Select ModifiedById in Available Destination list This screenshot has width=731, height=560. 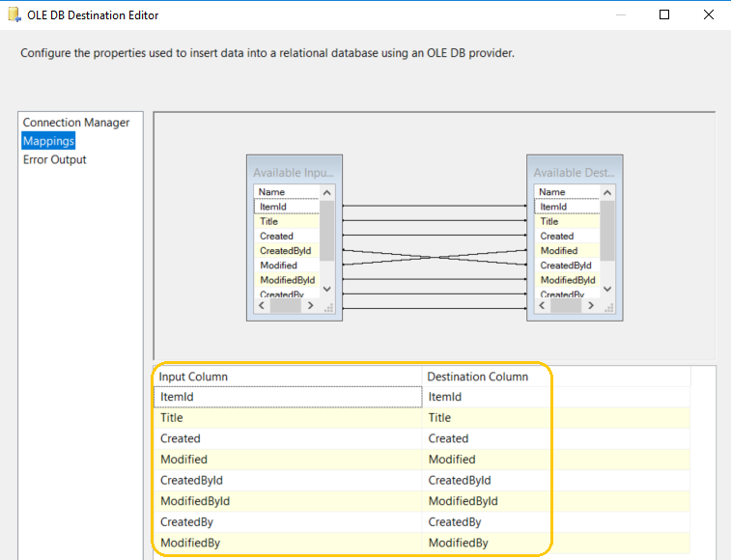tap(568, 280)
